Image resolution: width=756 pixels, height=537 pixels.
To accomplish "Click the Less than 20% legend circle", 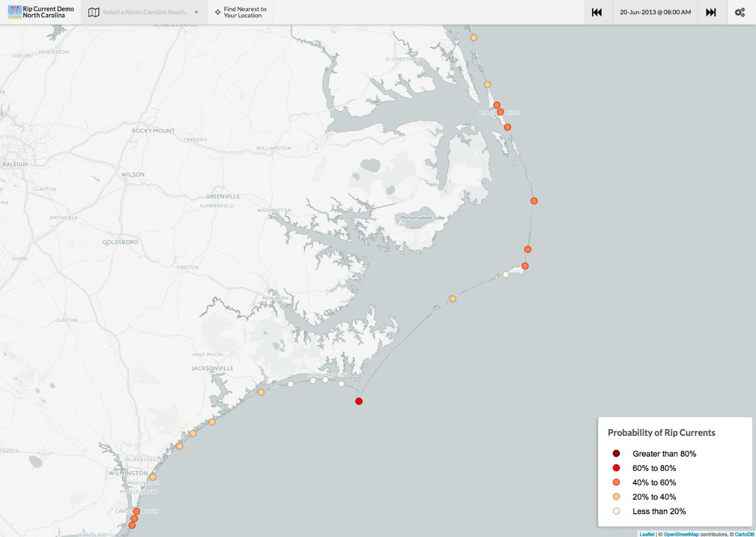I will (x=616, y=511).
